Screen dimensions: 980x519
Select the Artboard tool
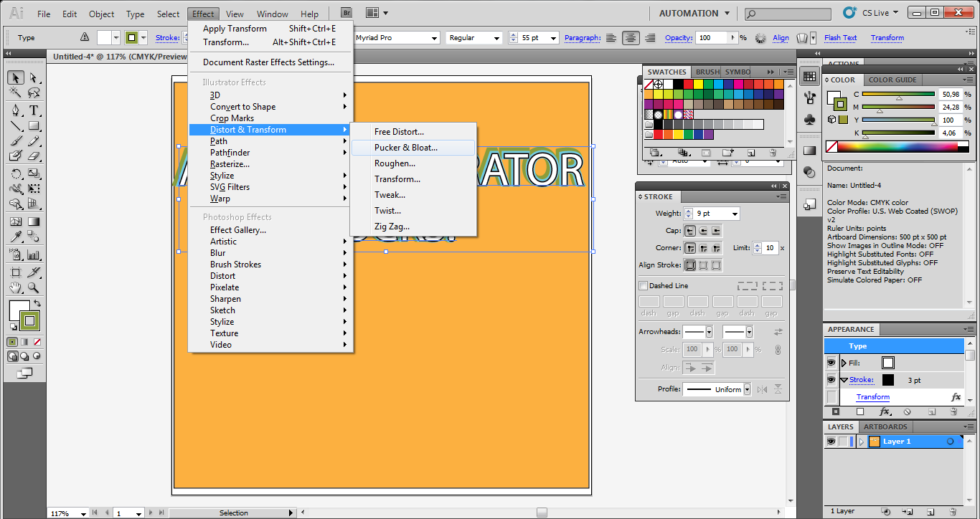[x=16, y=272]
